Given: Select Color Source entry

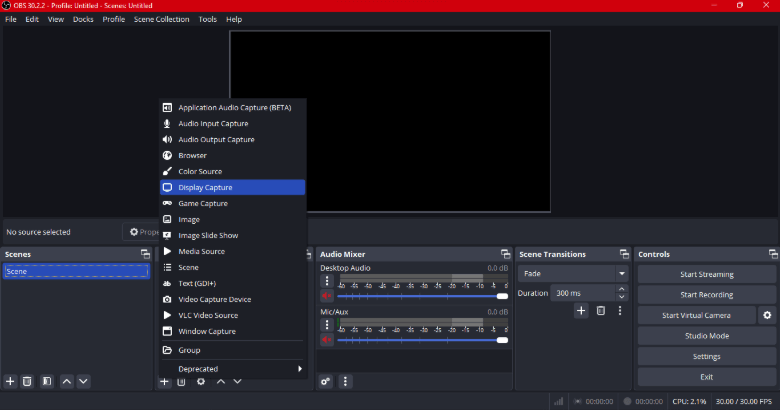Looking at the screenshot, I should click(x=232, y=171).
